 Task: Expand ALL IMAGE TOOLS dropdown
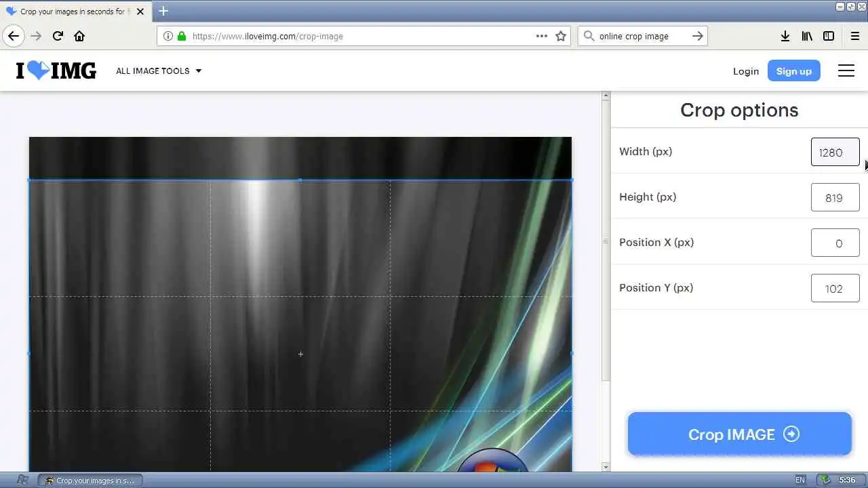[x=159, y=70]
